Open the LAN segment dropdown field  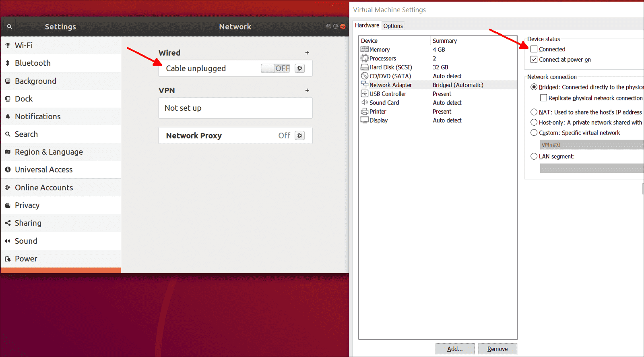tap(592, 168)
